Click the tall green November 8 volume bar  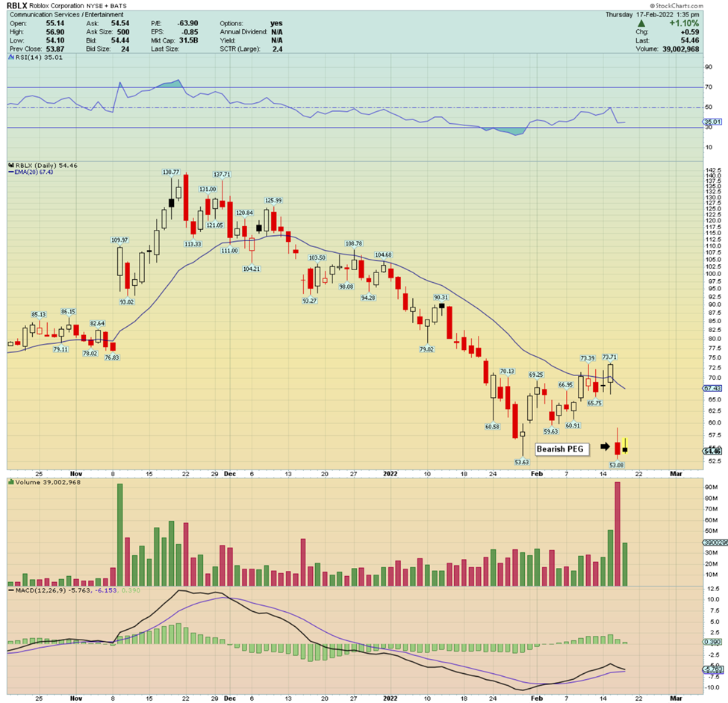(119, 535)
